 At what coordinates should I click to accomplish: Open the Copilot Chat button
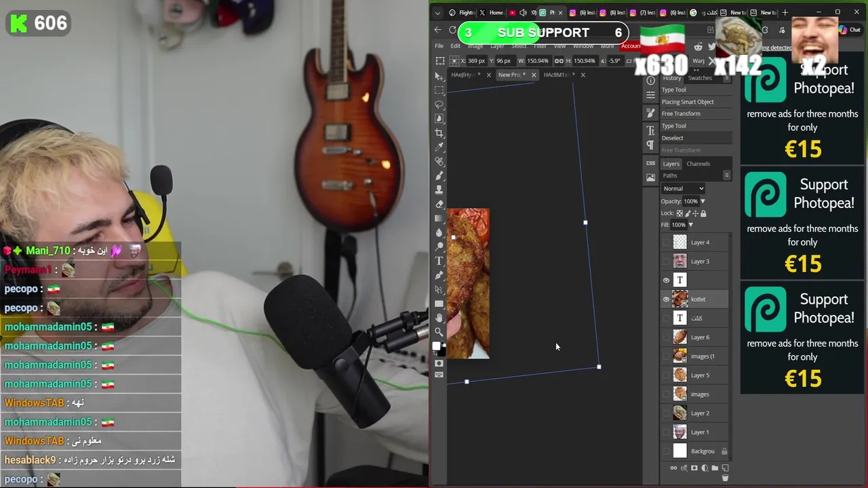pos(850,30)
